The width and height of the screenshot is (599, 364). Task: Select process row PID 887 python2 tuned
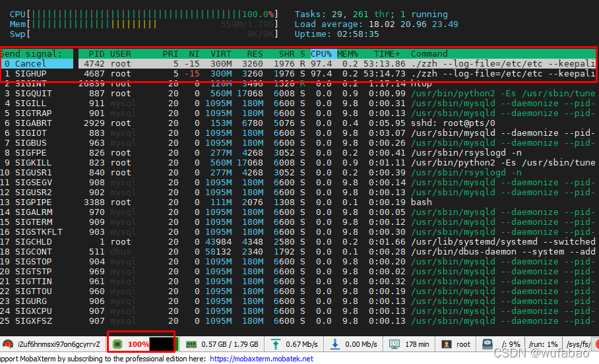pyautogui.click(x=336, y=93)
